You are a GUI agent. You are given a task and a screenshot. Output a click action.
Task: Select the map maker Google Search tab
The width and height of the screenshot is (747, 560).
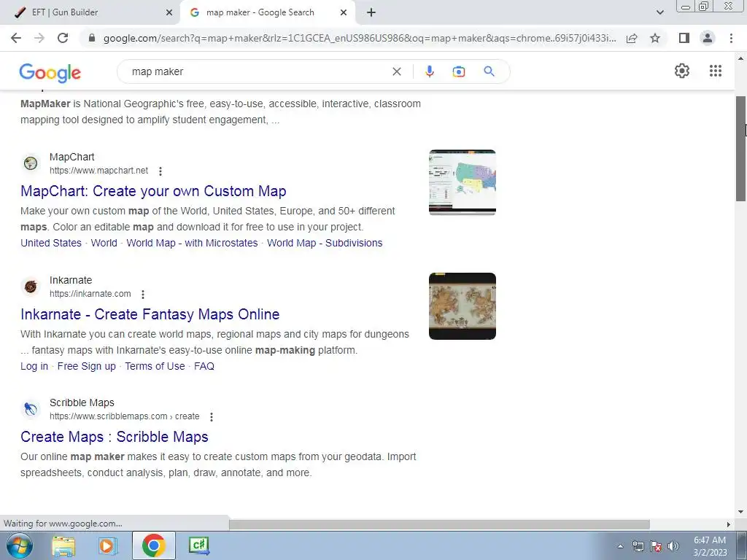click(x=267, y=12)
